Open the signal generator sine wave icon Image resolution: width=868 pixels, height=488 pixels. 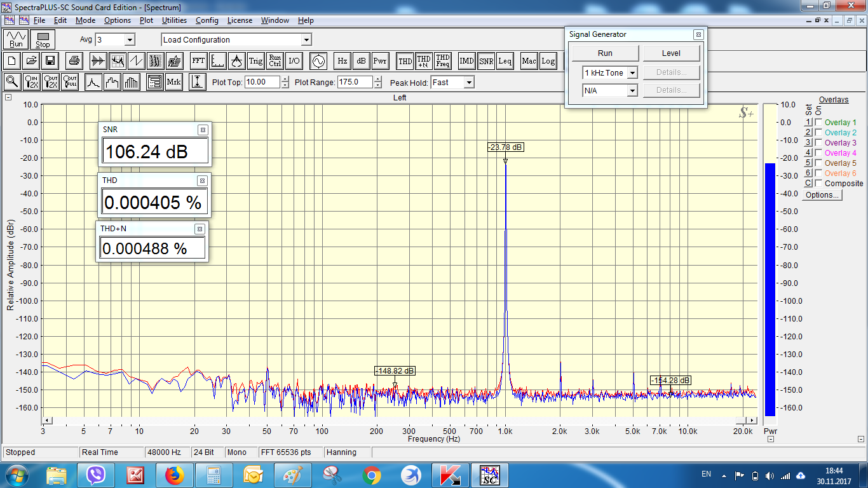tap(317, 61)
